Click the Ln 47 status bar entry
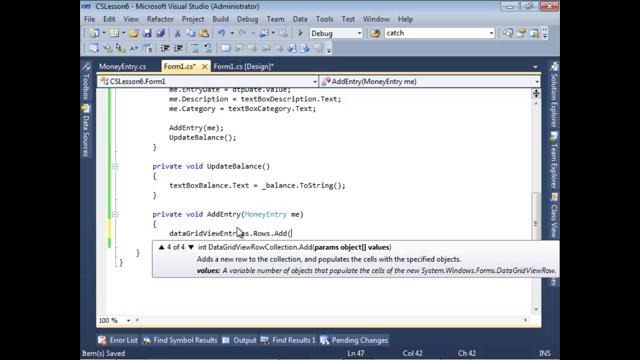This screenshot has height=360, width=640. click(356, 353)
